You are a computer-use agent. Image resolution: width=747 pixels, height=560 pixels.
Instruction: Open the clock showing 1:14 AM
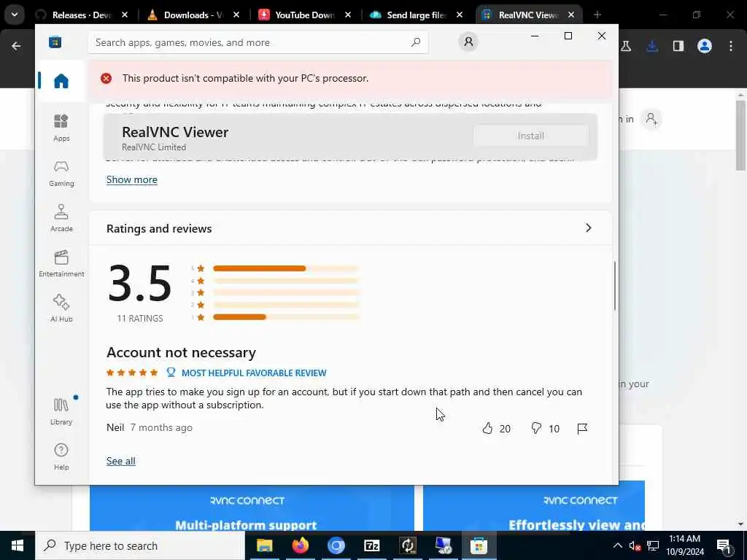point(684,545)
